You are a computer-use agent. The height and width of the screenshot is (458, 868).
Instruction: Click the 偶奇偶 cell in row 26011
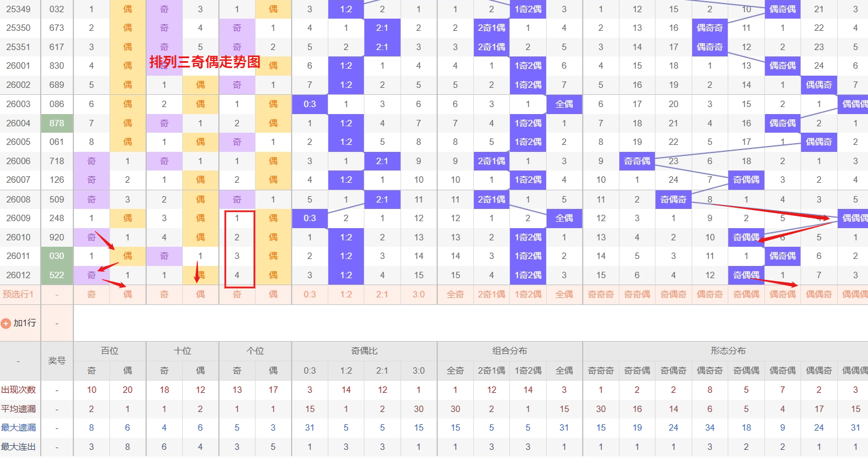[782, 256]
